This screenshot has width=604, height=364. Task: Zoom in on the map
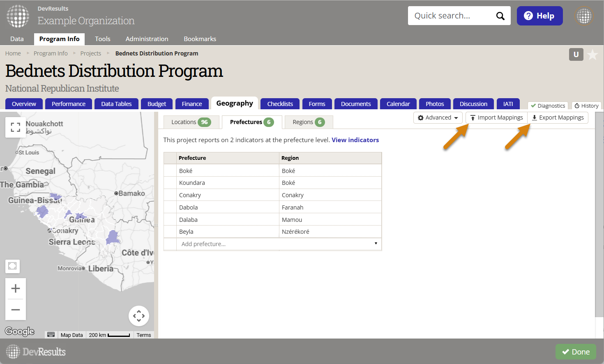click(16, 288)
